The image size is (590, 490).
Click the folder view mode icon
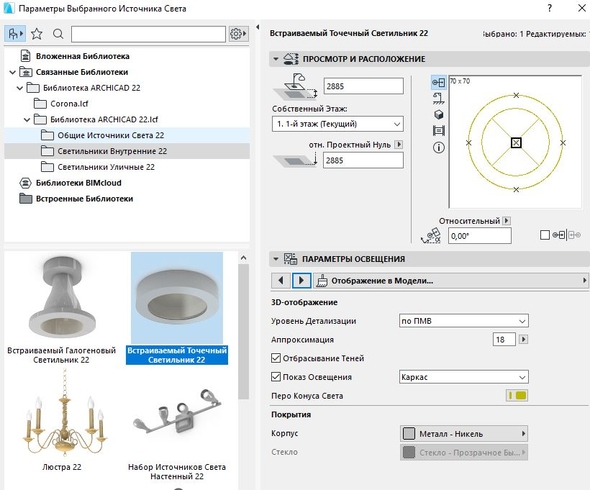(x=15, y=34)
